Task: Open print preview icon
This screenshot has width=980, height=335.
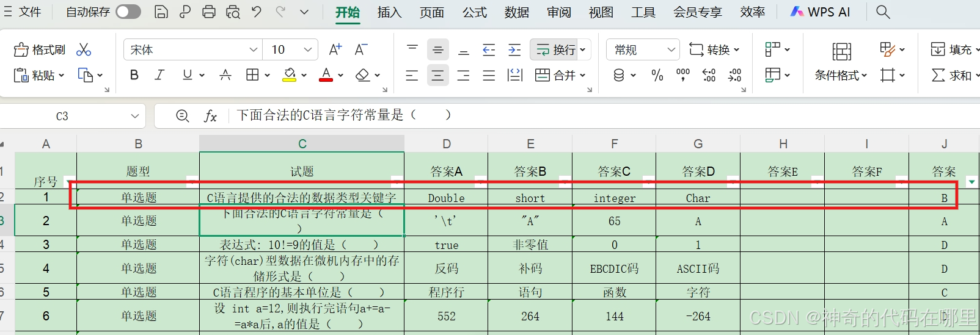Action: click(x=233, y=12)
